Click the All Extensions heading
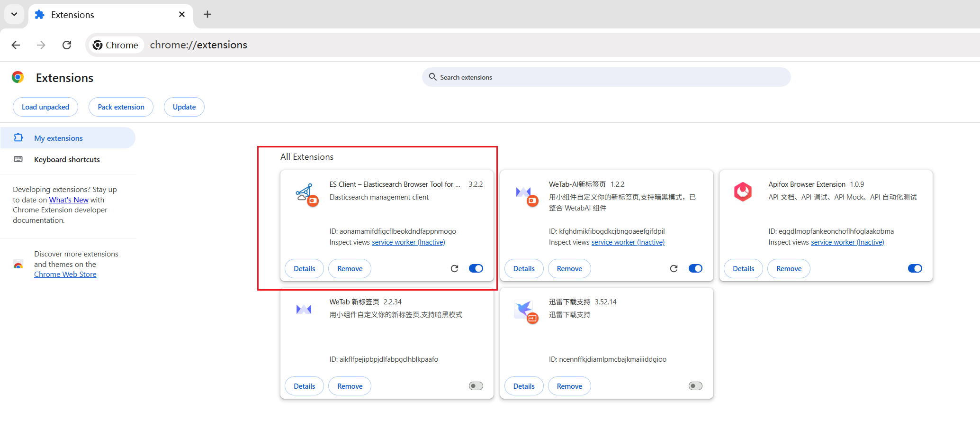 pos(307,157)
